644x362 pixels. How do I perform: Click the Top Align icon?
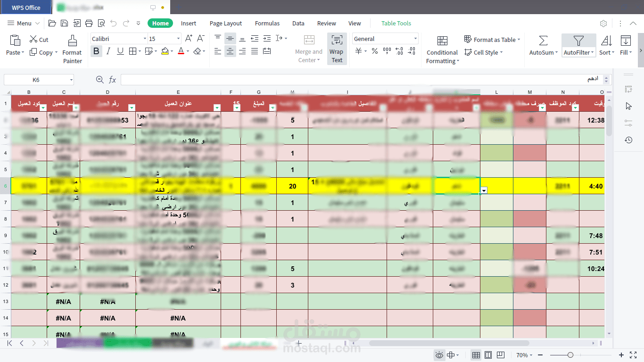[x=217, y=38]
